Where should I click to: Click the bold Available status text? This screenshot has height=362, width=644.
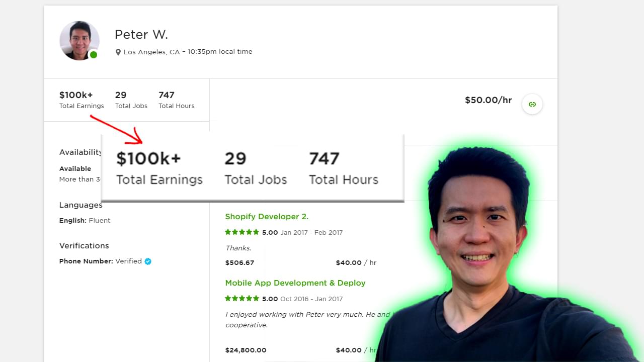[x=75, y=169]
